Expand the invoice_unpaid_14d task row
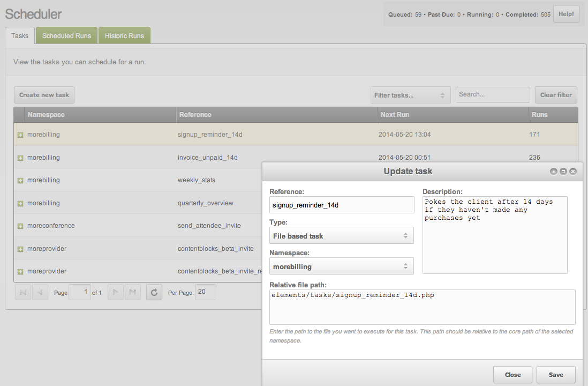 20,158
